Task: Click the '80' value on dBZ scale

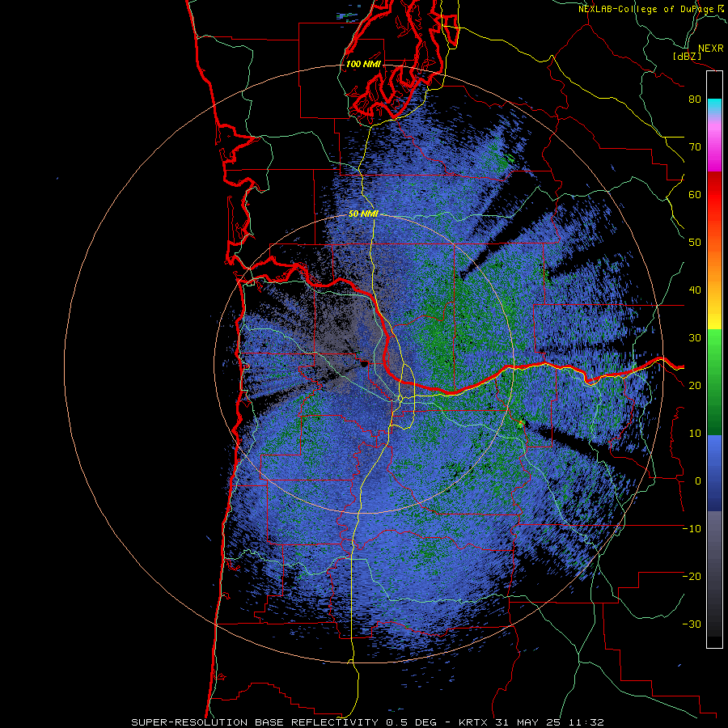Action: pos(695,99)
